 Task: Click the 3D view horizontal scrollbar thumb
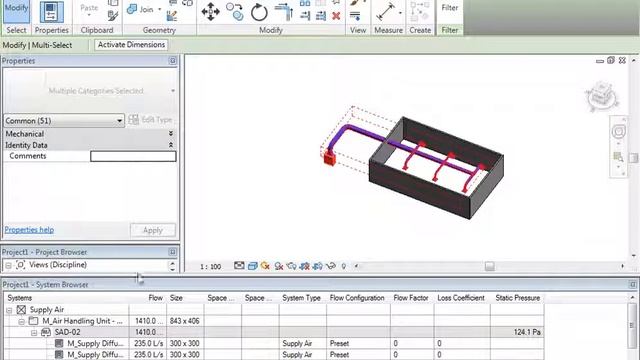tap(489, 267)
